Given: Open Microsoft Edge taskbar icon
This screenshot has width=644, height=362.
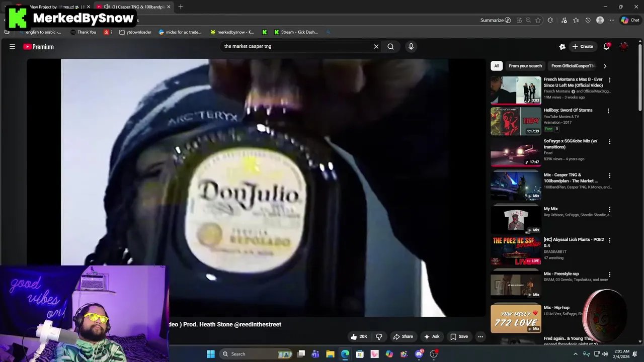Looking at the screenshot, I should [x=345, y=354].
